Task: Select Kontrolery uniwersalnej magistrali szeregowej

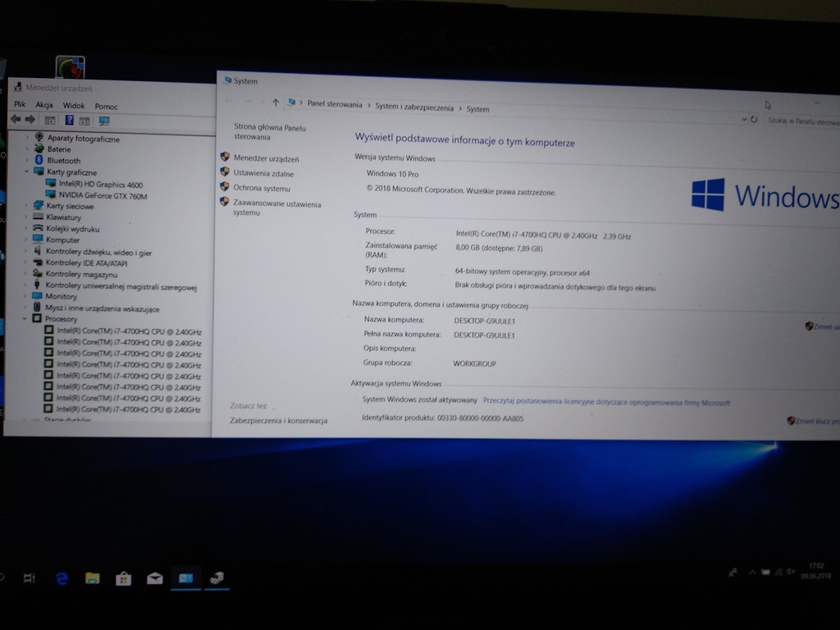Action: pos(121,286)
